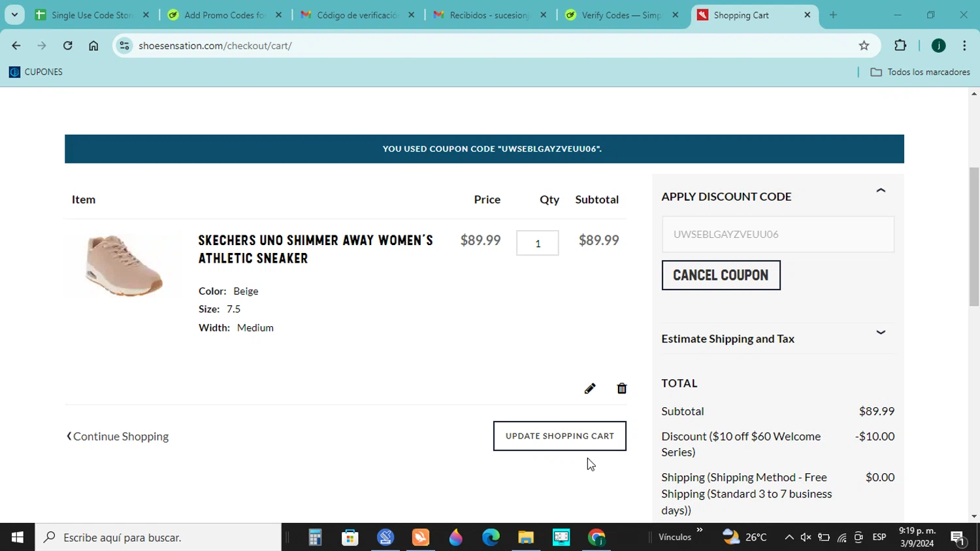The height and width of the screenshot is (551, 980).
Task: Open Microsoft Store from the taskbar
Action: (350, 537)
